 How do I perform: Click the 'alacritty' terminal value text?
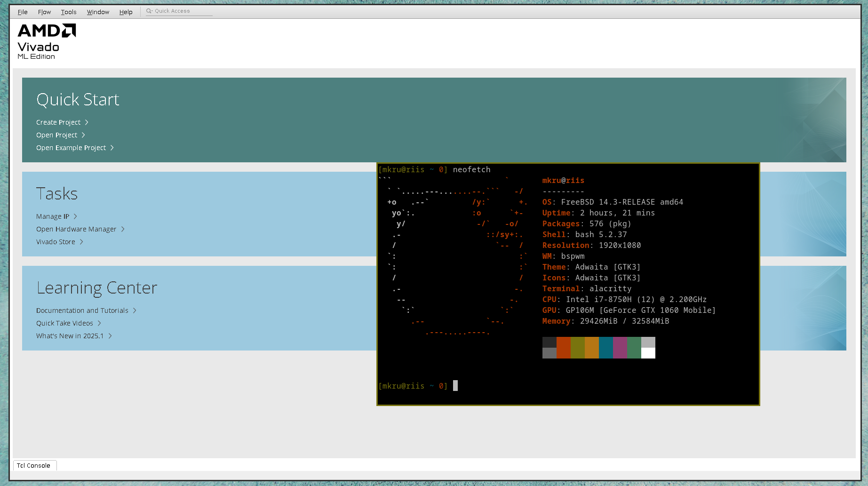(x=610, y=288)
